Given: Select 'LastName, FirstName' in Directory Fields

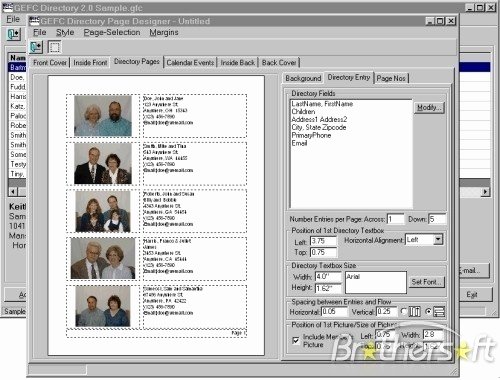Looking at the screenshot, I should [322, 104].
